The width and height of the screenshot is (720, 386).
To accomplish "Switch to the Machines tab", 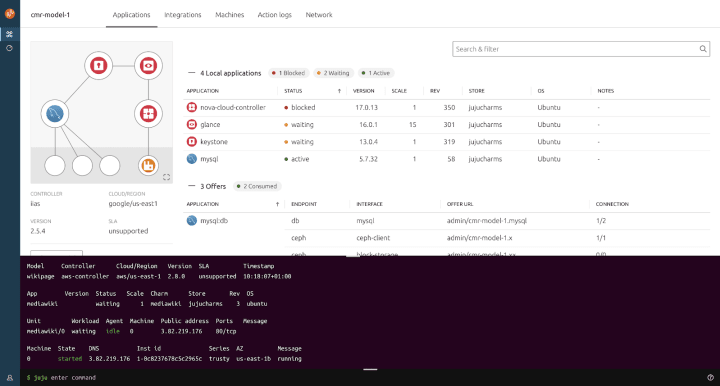I will coord(230,15).
